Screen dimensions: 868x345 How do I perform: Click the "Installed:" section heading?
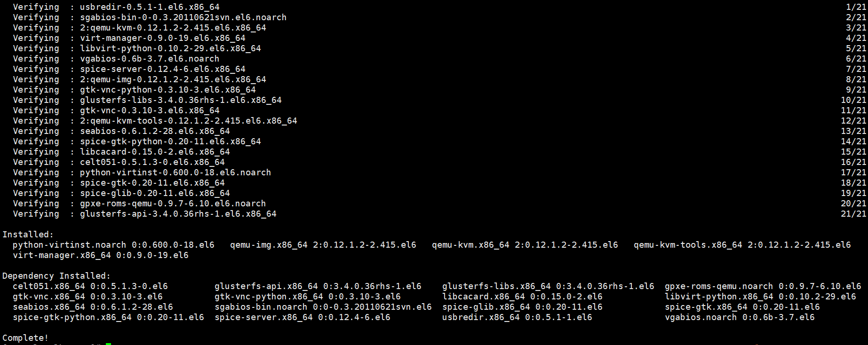tap(28, 235)
